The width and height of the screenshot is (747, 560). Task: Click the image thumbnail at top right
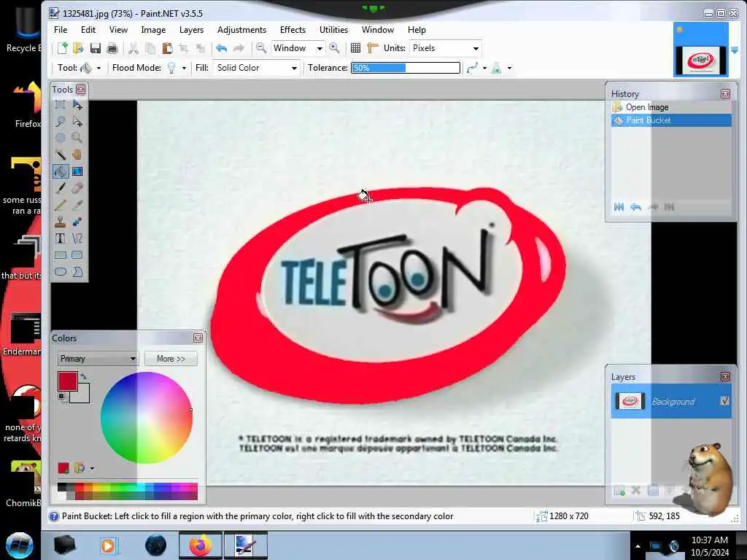(701, 60)
